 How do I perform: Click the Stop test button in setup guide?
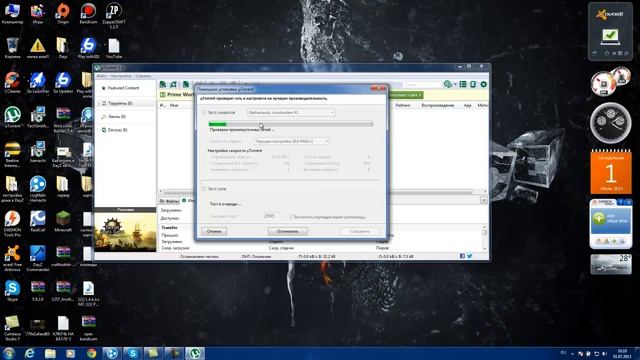[287, 231]
